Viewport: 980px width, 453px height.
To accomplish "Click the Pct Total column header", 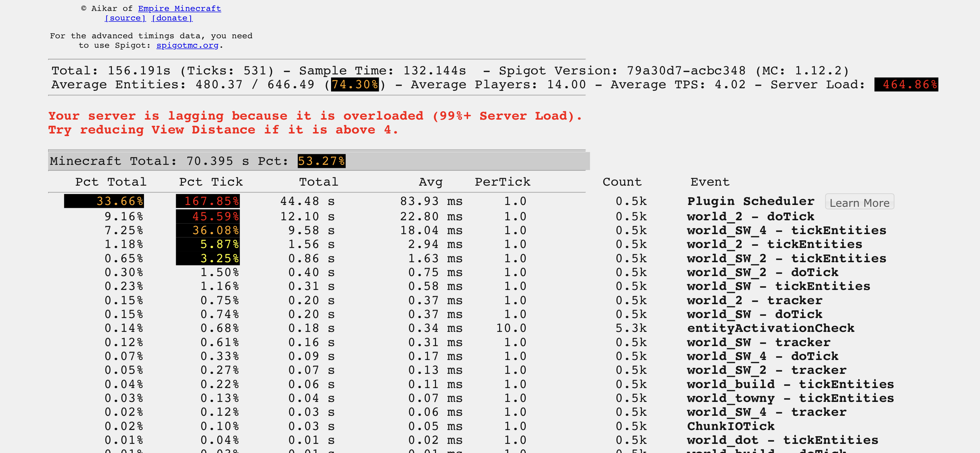I will [111, 182].
